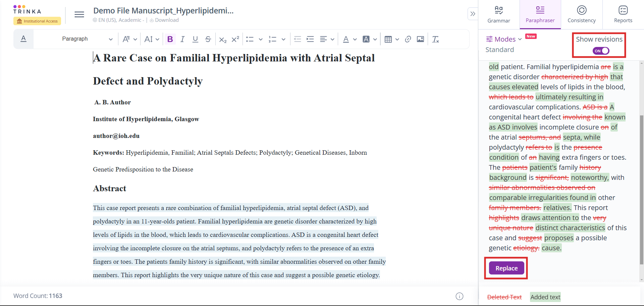Expand the background color options arrow
644x306 pixels.
tap(375, 40)
